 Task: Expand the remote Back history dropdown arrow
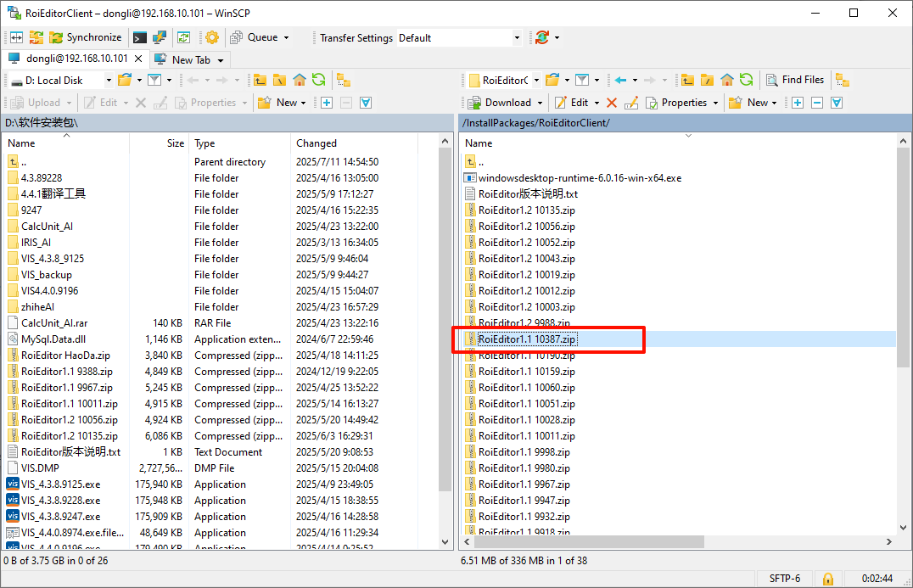636,80
